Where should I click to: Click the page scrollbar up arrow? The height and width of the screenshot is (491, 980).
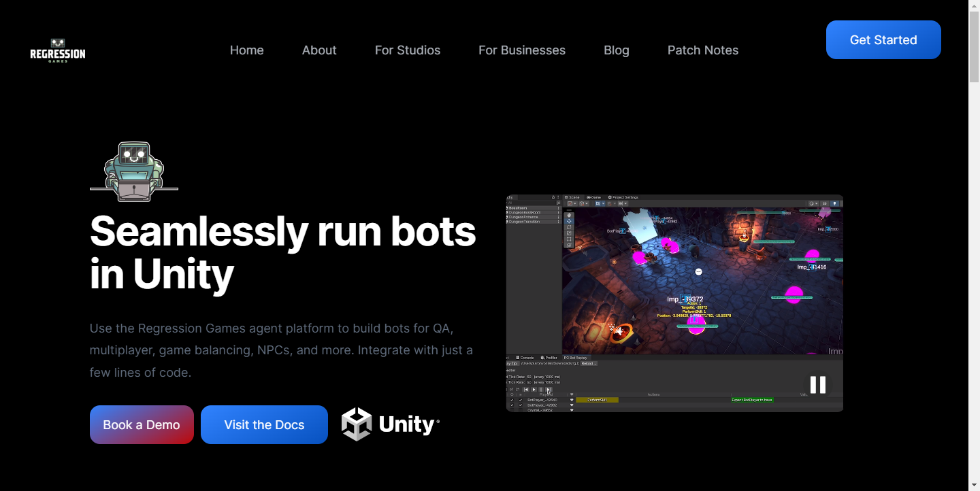point(974,5)
